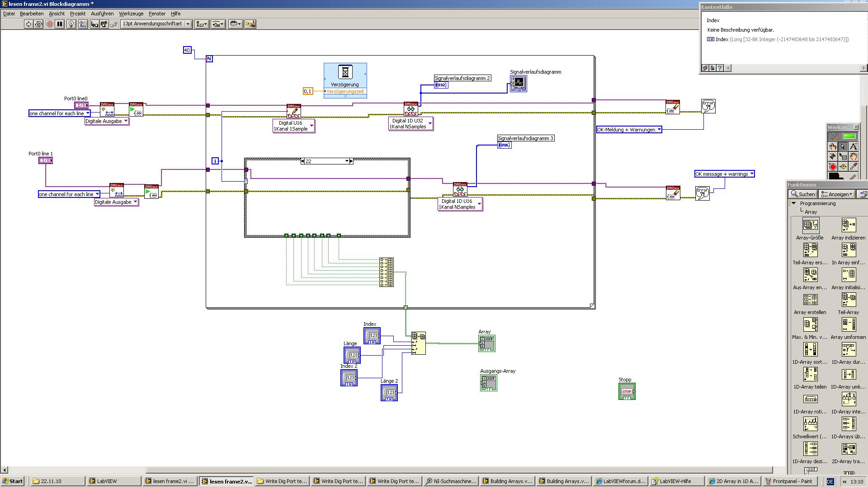The width and height of the screenshot is (868, 488).
Task: Collapse the Programmierung palette category
Action: (x=793, y=203)
